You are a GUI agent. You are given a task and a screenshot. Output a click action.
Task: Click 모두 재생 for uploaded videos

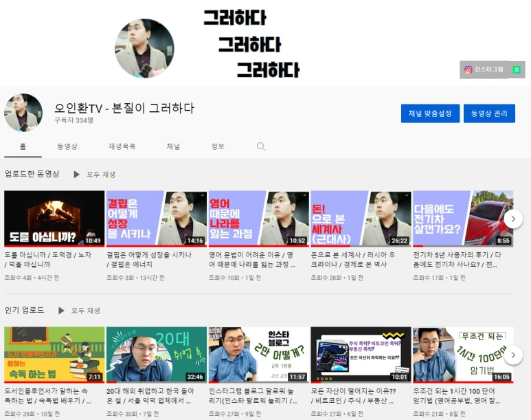pyautogui.click(x=100, y=174)
